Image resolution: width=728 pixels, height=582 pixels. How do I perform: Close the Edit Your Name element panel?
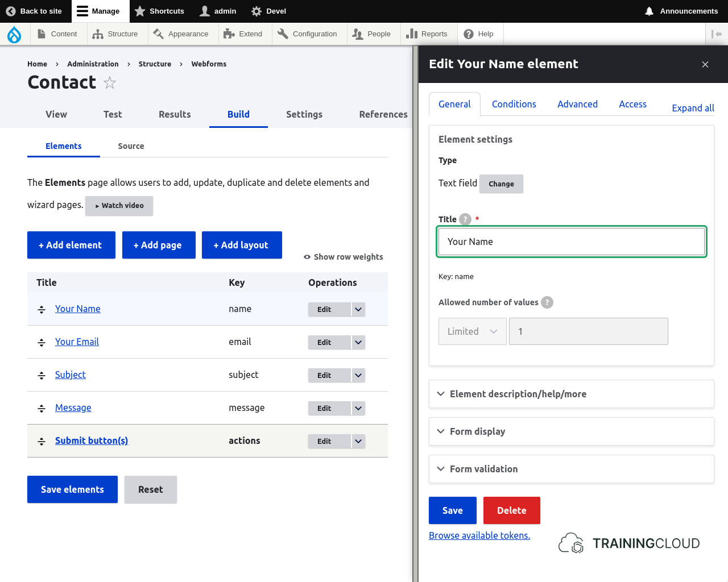705,64
